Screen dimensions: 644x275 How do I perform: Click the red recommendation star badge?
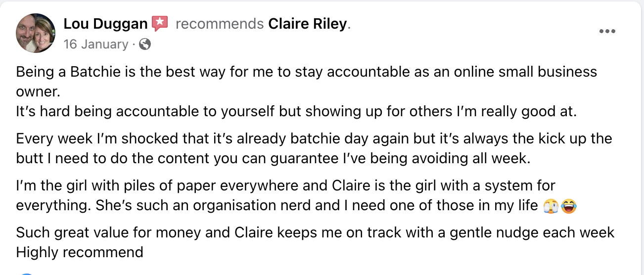click(x=160, y=23)
